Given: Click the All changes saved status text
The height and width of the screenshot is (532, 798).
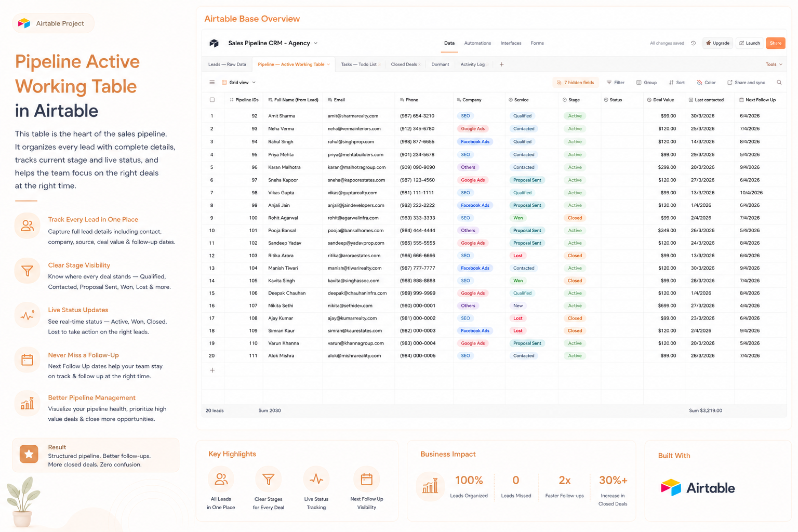Looking at the screenshot, I should (667, 43).
